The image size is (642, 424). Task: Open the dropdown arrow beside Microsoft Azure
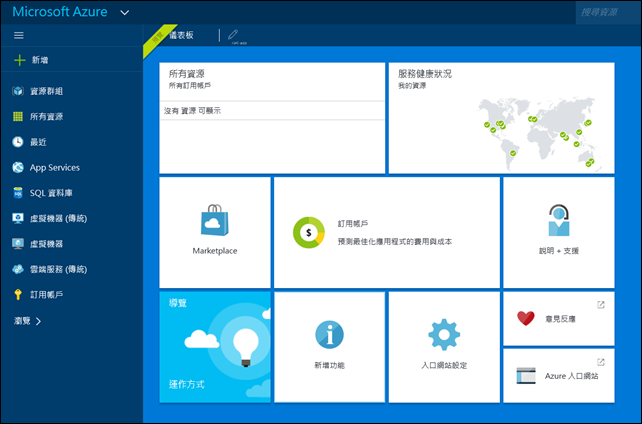tap(124, 13)
